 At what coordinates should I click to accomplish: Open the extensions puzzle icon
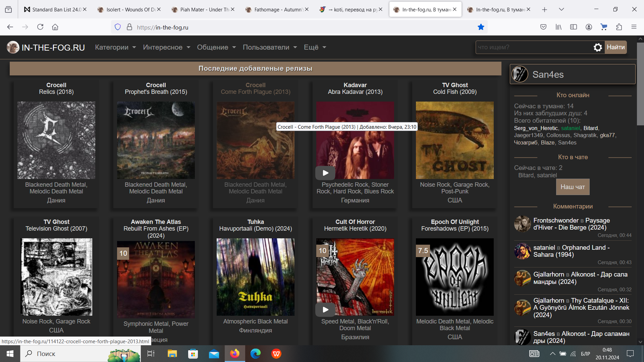pos(619,27)
